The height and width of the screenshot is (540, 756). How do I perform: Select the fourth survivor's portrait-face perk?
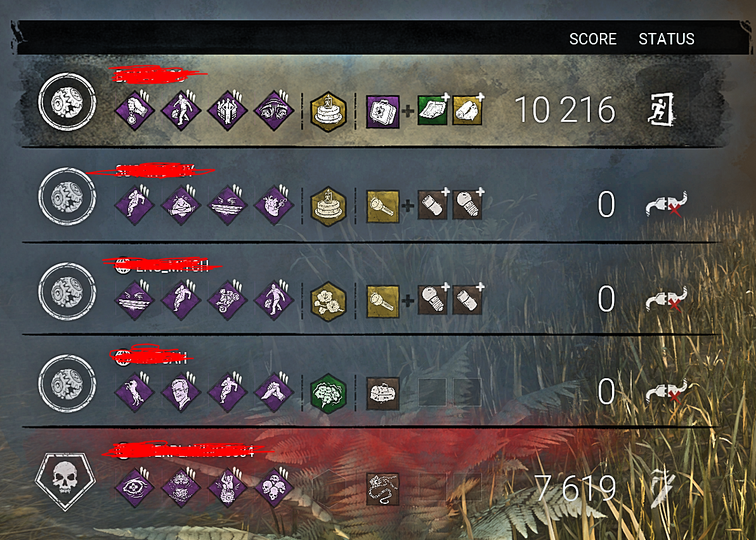coord(181,393)
